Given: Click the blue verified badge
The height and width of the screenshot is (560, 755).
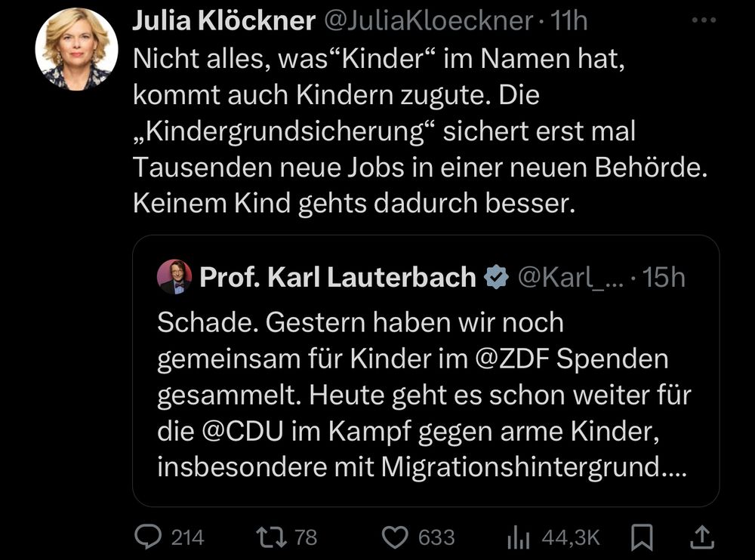Looking at the screenshot, I should pyautogui.click(x=496, y=277).
